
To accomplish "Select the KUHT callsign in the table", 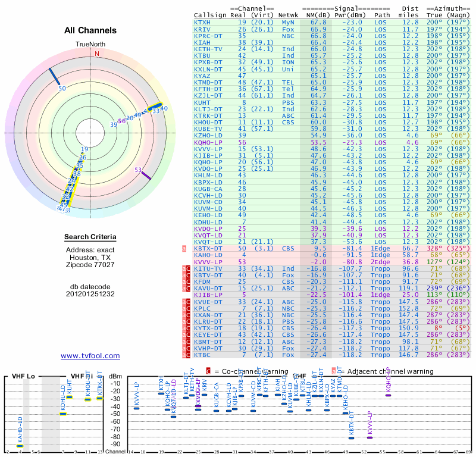I will [x=202, y=102].
